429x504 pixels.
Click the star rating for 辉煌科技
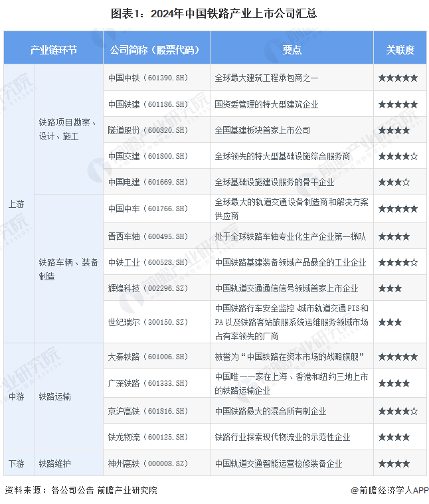pyautogui.click(x=390, y=288)
